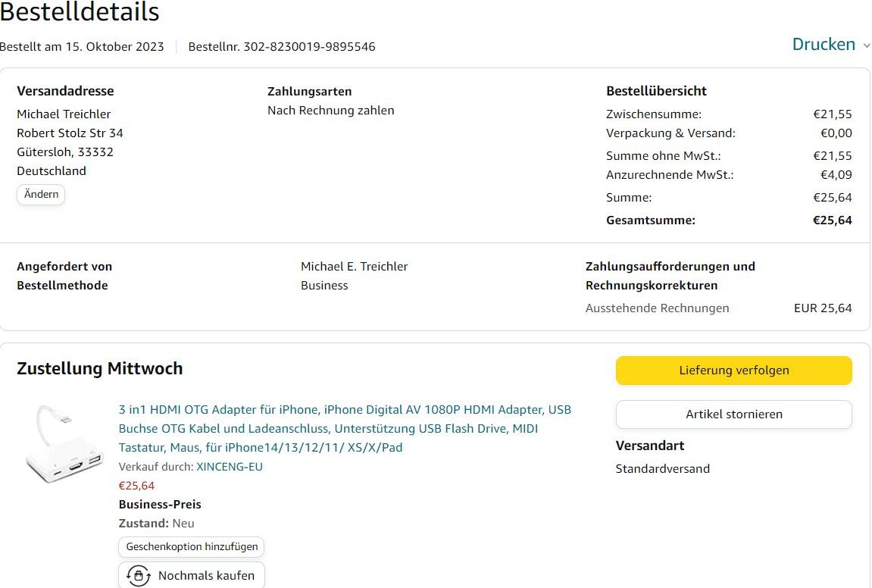Click the Drucken print link
The image size is (872, 588).
click(823, 45)
